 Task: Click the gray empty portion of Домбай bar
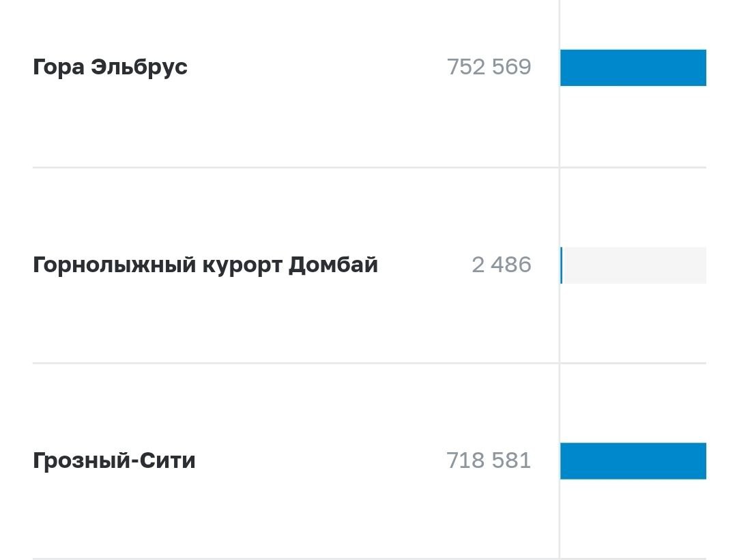635,265
